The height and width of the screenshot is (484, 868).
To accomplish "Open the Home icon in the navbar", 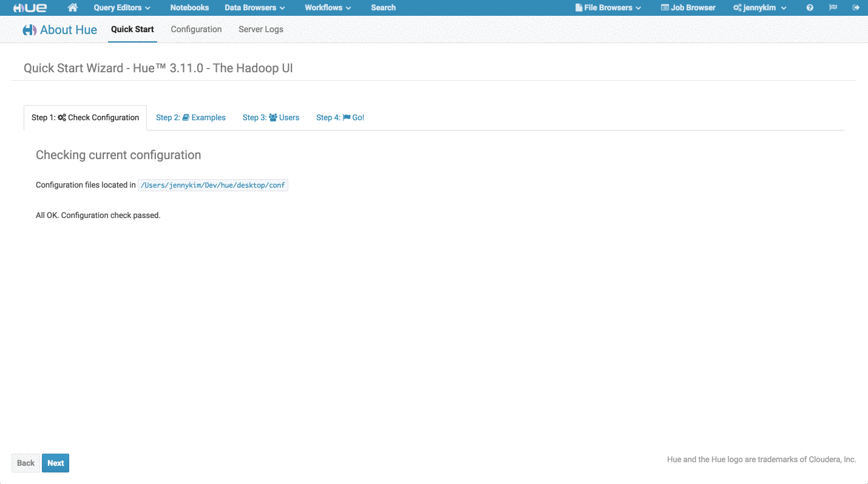I will 72,7.
